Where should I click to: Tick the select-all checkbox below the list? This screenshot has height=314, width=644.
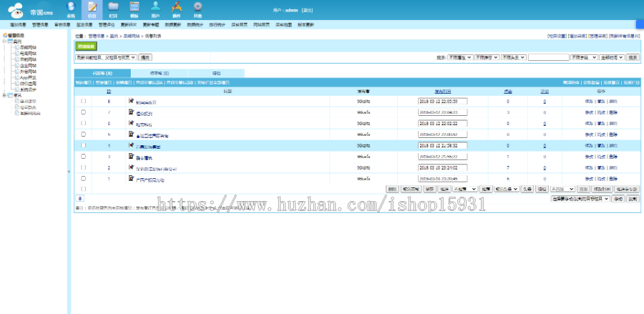[84, 189]
